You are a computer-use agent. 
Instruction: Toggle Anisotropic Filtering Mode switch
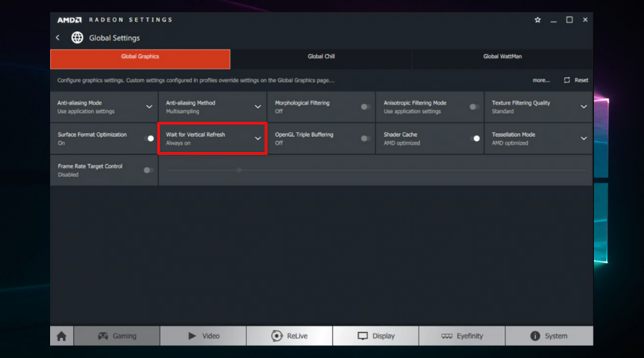(474, 107)
